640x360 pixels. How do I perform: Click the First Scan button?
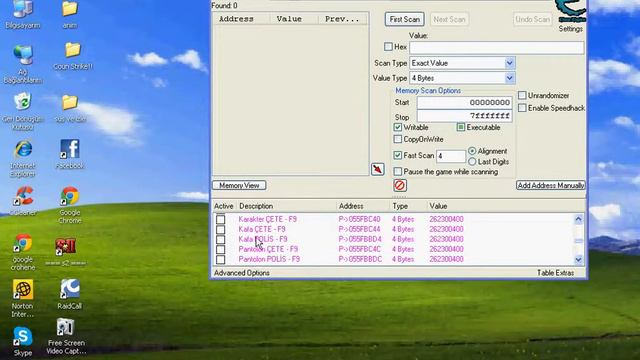pyautogui.click(x=404, y=19)
